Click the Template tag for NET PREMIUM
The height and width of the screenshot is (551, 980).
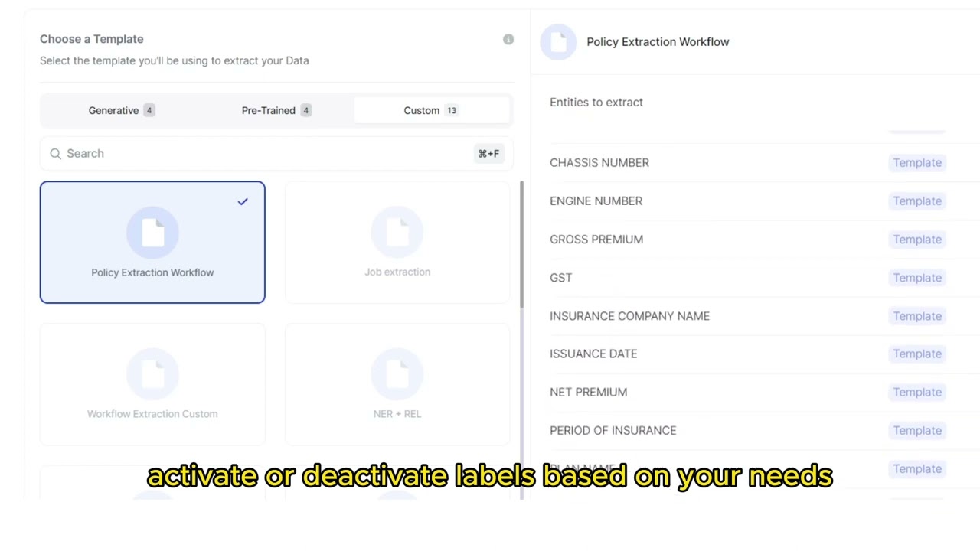[917, 392]
